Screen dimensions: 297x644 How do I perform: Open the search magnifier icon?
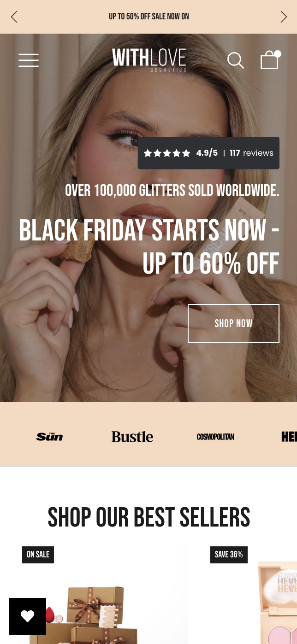235,60
